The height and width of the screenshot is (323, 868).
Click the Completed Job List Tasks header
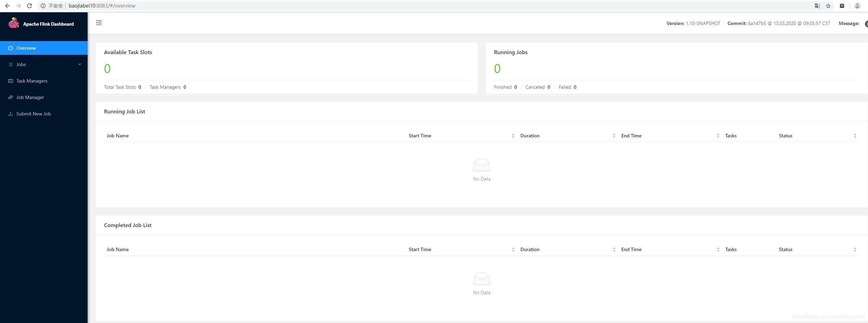[x=731, y=249]
